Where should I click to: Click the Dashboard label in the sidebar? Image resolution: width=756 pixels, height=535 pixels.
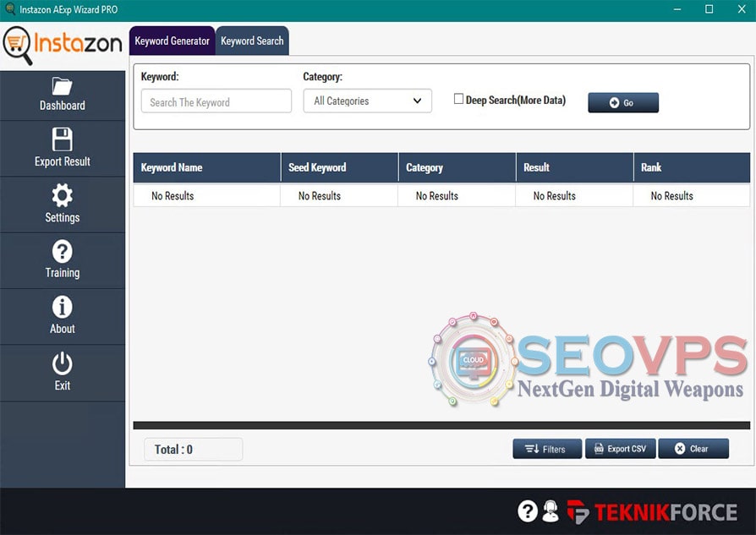[63, 106]
